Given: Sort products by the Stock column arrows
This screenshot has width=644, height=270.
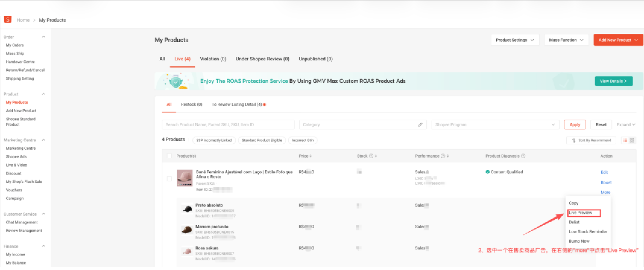Looking at the screenshot, I should 376,156.
